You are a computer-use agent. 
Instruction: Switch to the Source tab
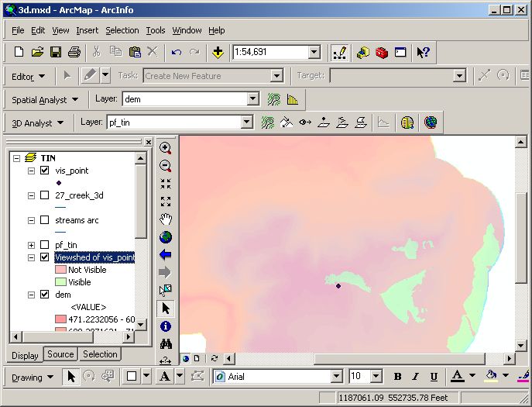tap(60, 354)
